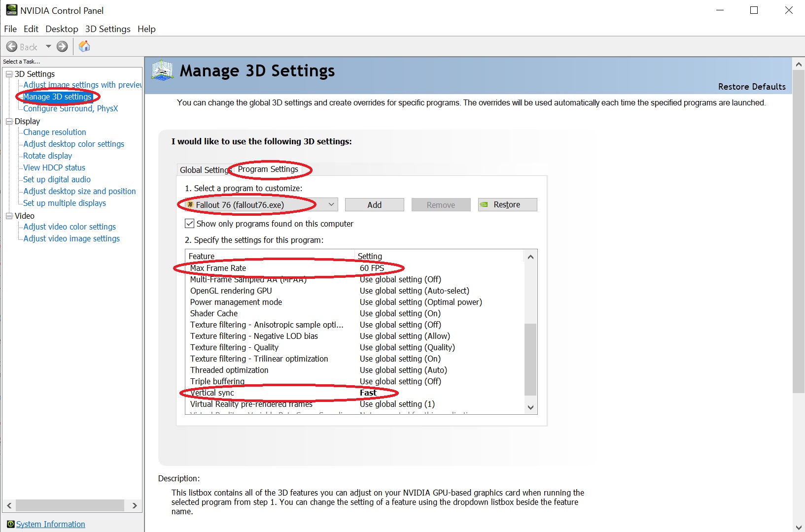Select the Power management mode row

point(355,302)
